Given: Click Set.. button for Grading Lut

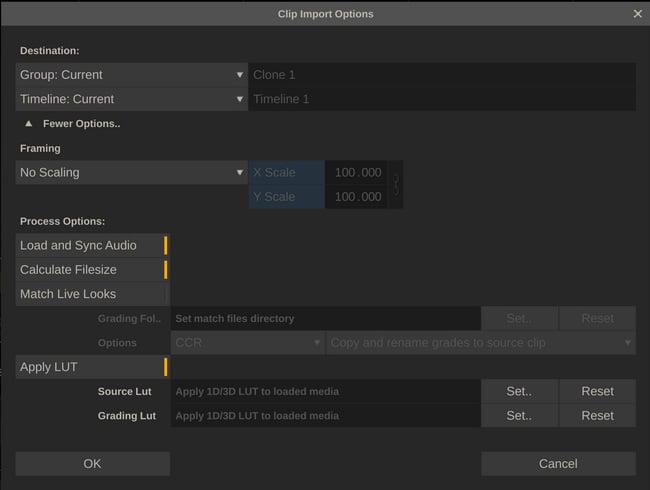Looking at the screenshot, I should point(519,416).
